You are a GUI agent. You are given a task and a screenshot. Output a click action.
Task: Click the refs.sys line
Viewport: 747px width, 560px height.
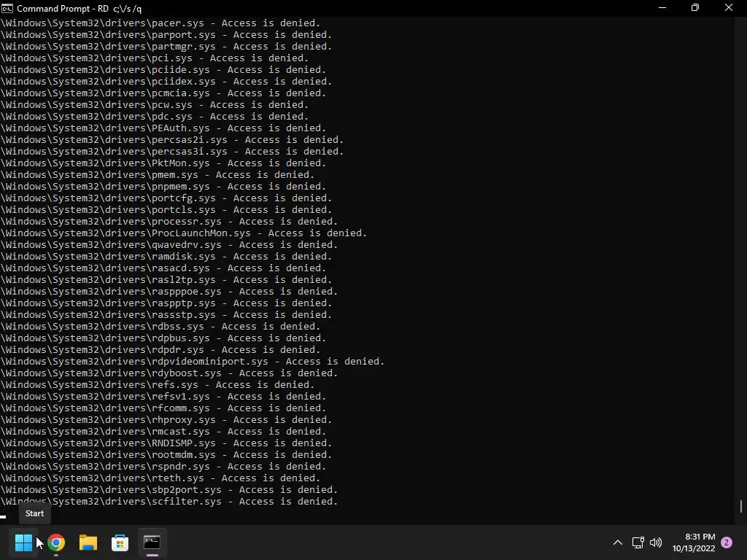pos(158,385)
